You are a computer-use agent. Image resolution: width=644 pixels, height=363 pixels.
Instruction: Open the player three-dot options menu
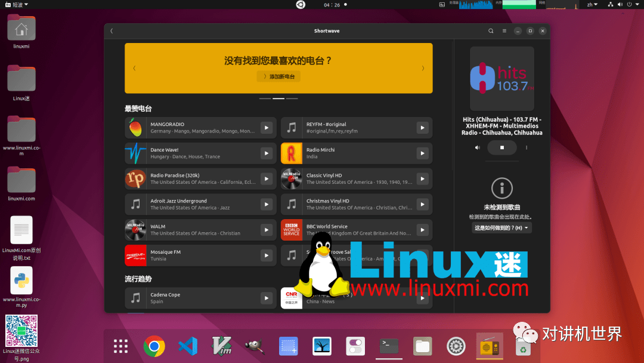527,147
